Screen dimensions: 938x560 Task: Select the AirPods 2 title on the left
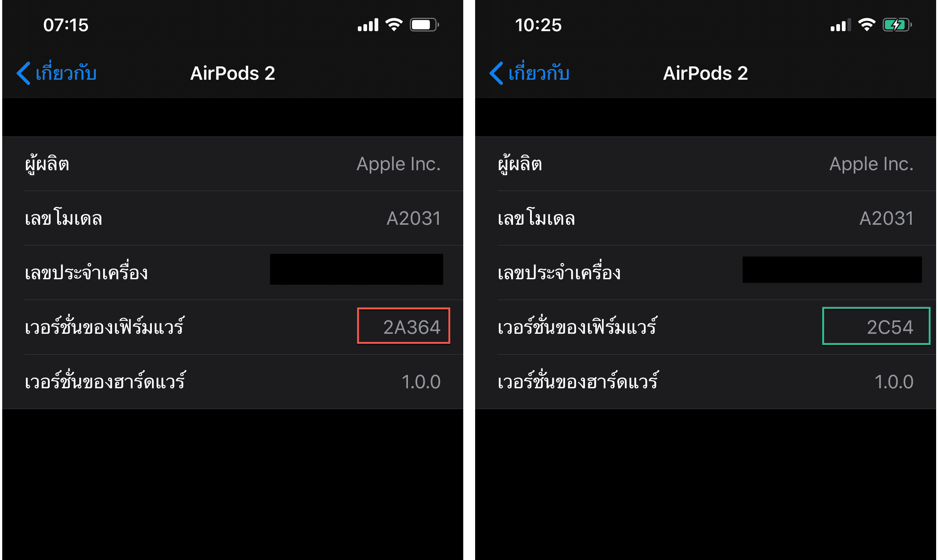232,73
